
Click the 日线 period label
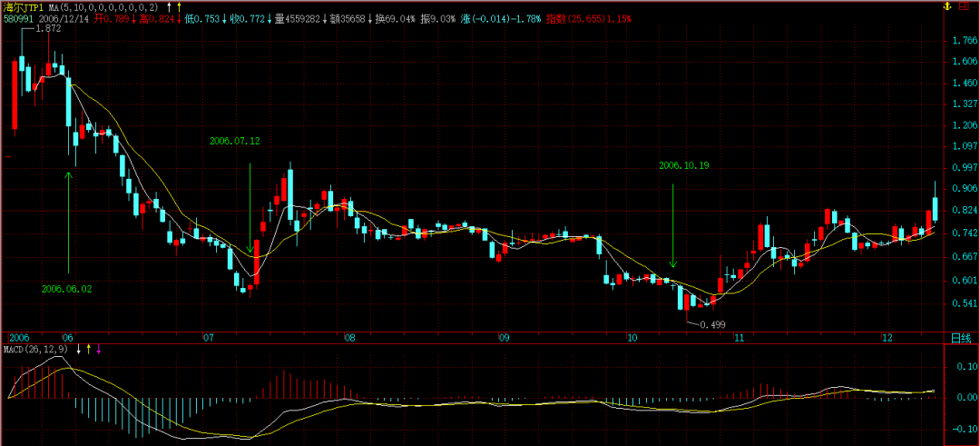tap(961, 339)
